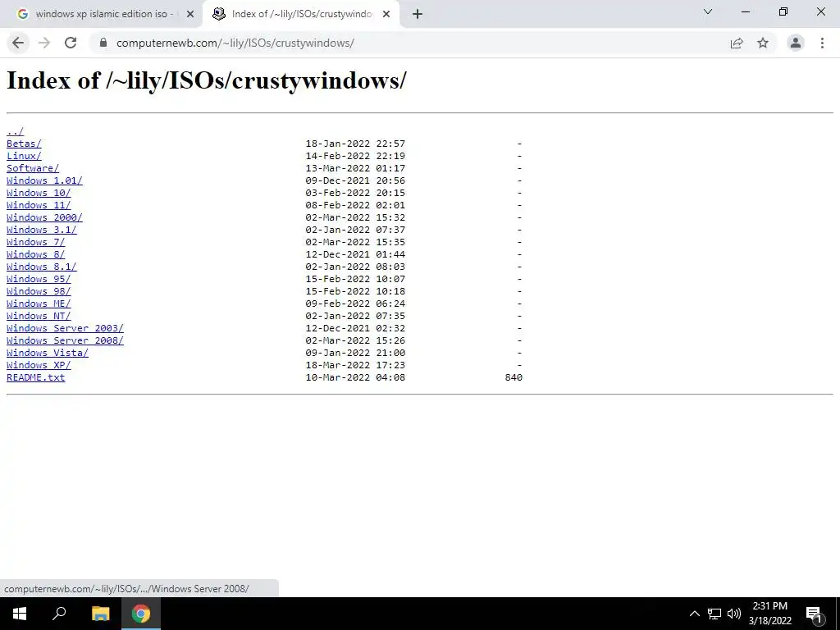This screenshot has width=840, height=630.
Task: Open the Linux folder
Action: click(24, 156)
